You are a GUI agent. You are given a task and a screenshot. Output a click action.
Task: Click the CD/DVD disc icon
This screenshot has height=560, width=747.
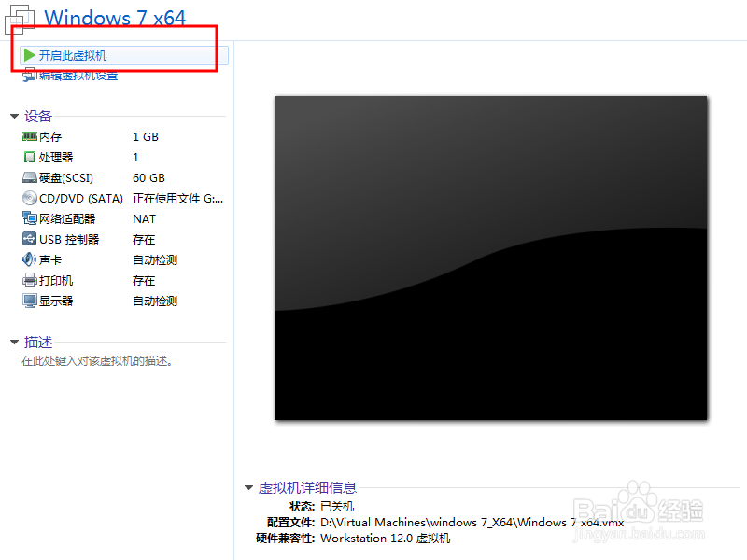(x=30, y=198)
